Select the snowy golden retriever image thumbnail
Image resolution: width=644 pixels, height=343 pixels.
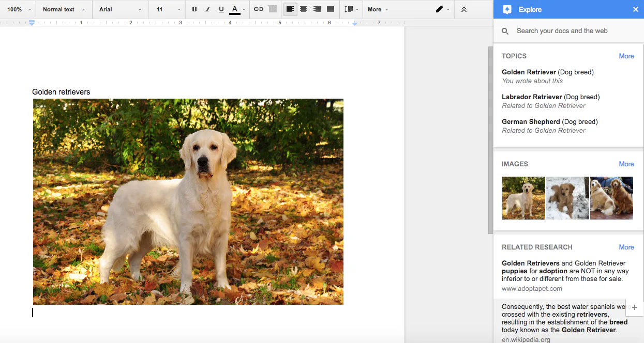[567, 198]
